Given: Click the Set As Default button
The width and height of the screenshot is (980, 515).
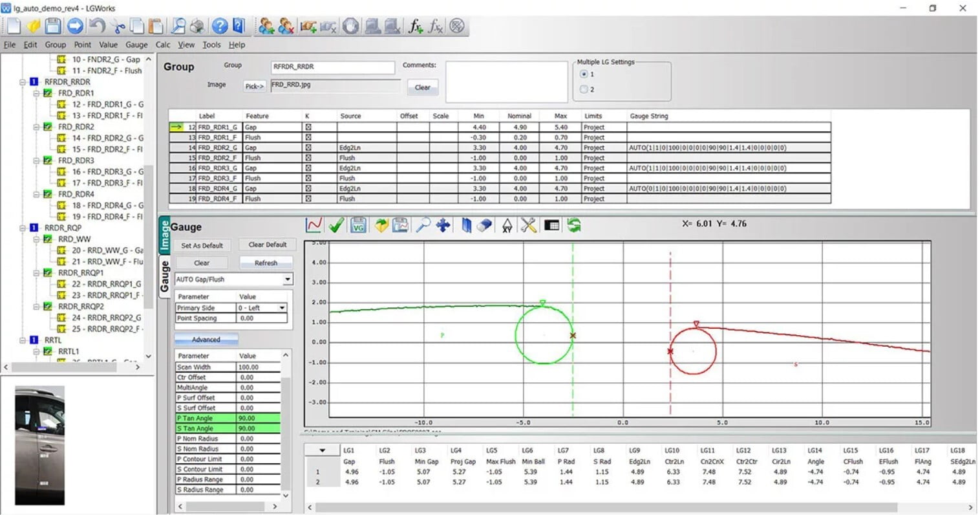Looking at the screenshot, I should [202, 245].
